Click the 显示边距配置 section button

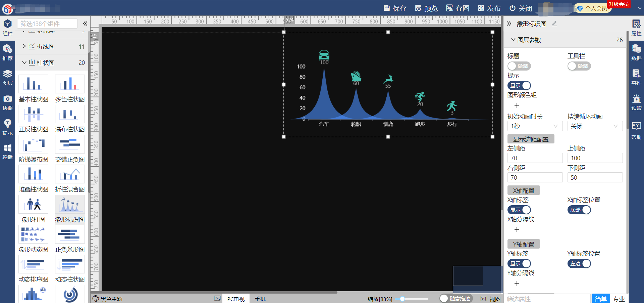(x=531, y=139)
